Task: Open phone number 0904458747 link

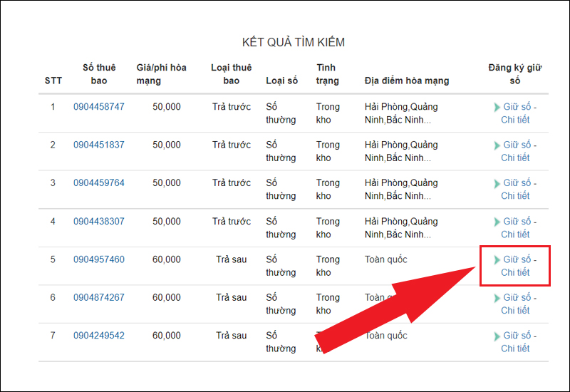Action: [99, 107]
